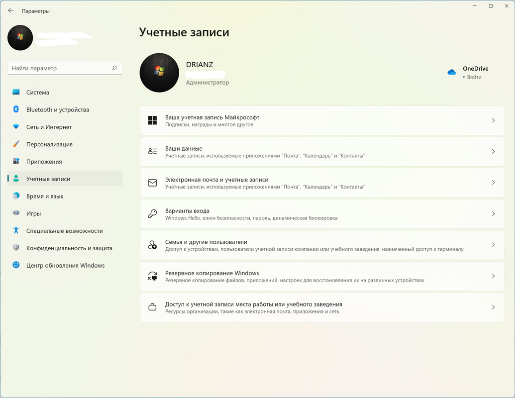Click the chevron on Ваши данные row
The height and width of the screenshot is (398, 532).
[x=493, y=152]
